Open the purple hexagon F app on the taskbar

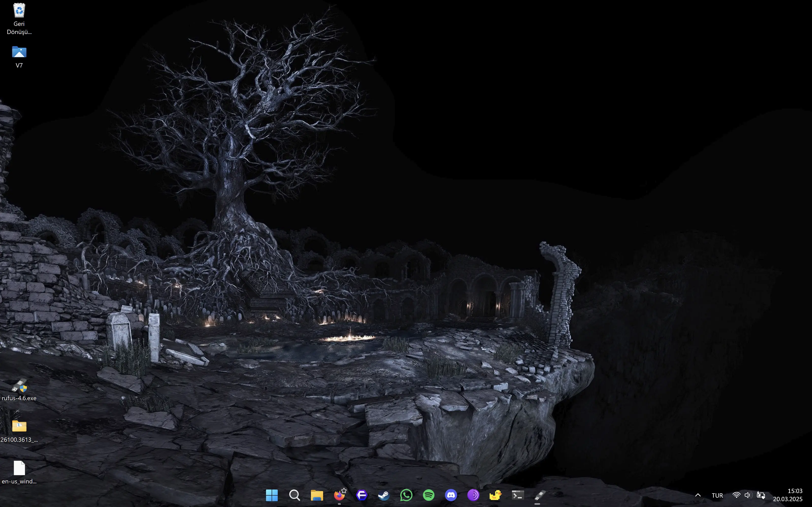pyautogui.click(x=361, y=495)
